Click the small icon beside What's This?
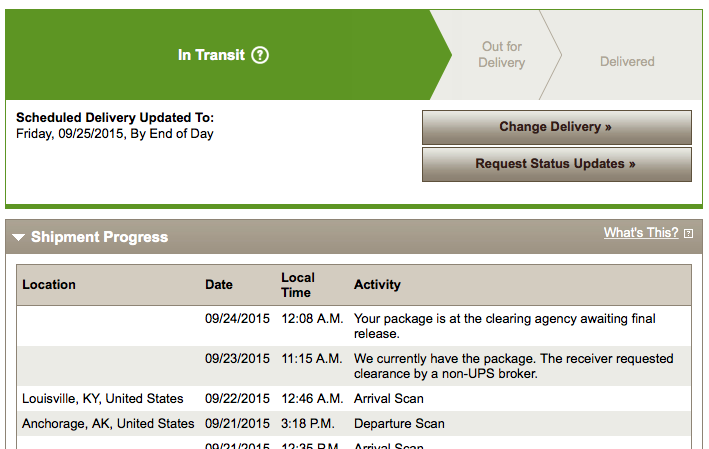The width and height of the screenshot is (709, 449). (x=688, y=233)
